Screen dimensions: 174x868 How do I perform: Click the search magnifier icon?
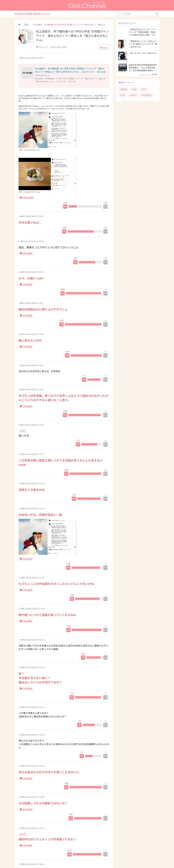point(157,14)
